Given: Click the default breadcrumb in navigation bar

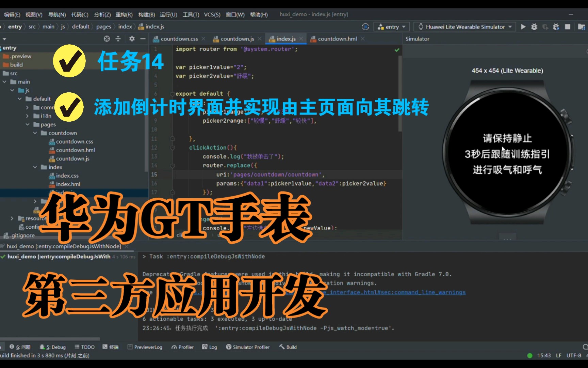Looking at the screenshot, I should click(81, 27).
